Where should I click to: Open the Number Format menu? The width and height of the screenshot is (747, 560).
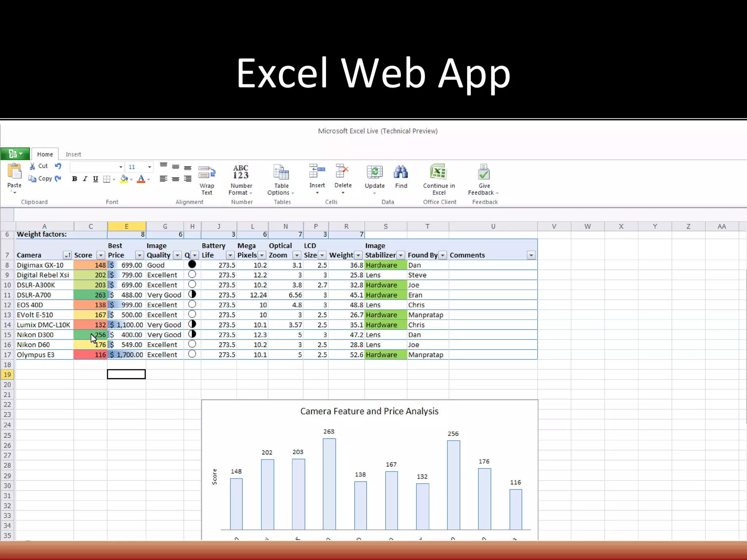coord(241,180)
